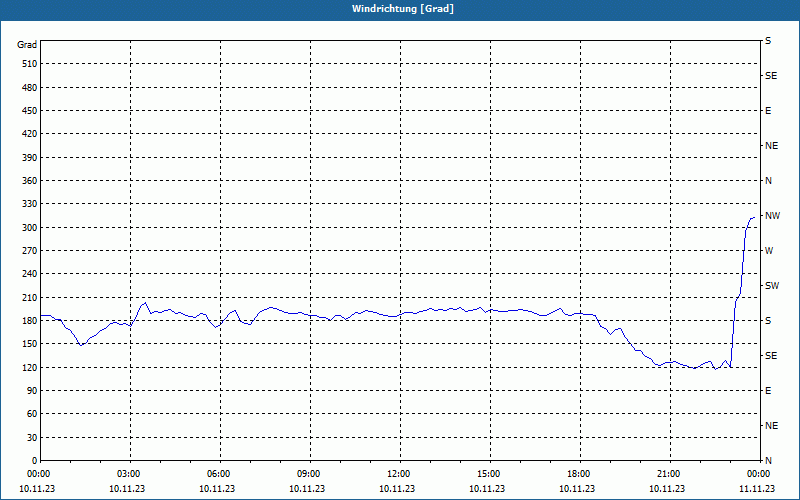Click the 18:00 time axis label
800x500 pixels.
(580, 474)
